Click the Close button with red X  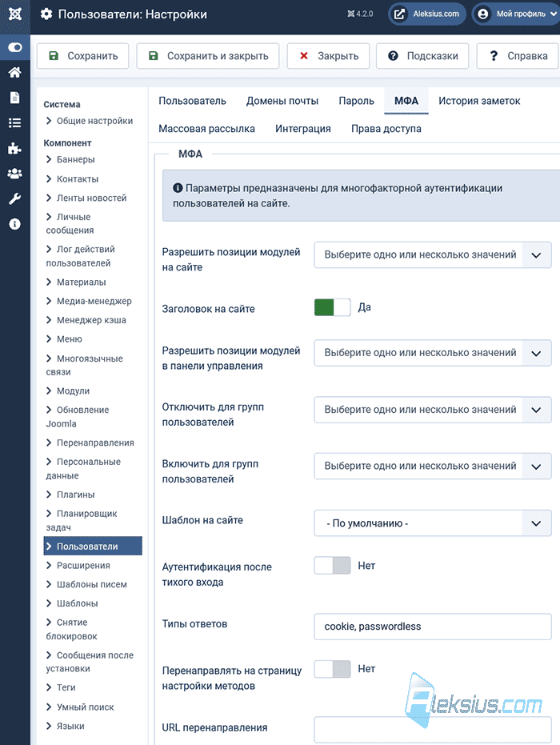tap(328, 56)
